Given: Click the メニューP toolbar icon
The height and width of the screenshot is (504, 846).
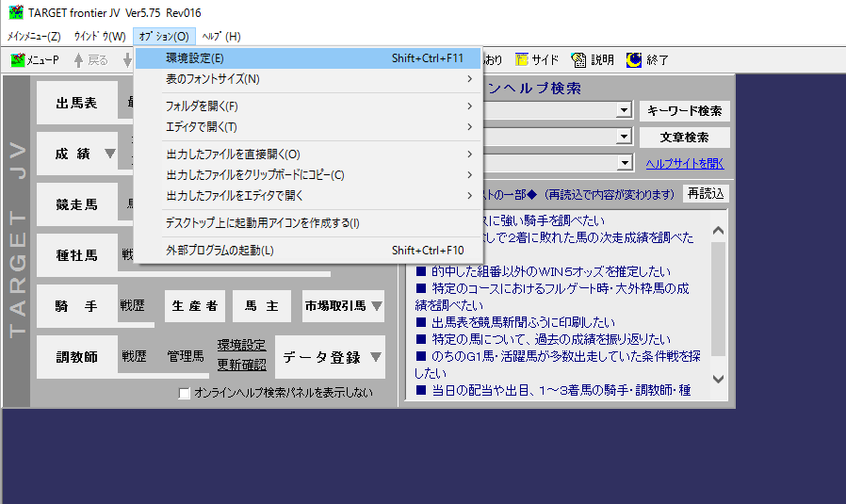Looking at the screenshot, I should click(x=18, y=60).
